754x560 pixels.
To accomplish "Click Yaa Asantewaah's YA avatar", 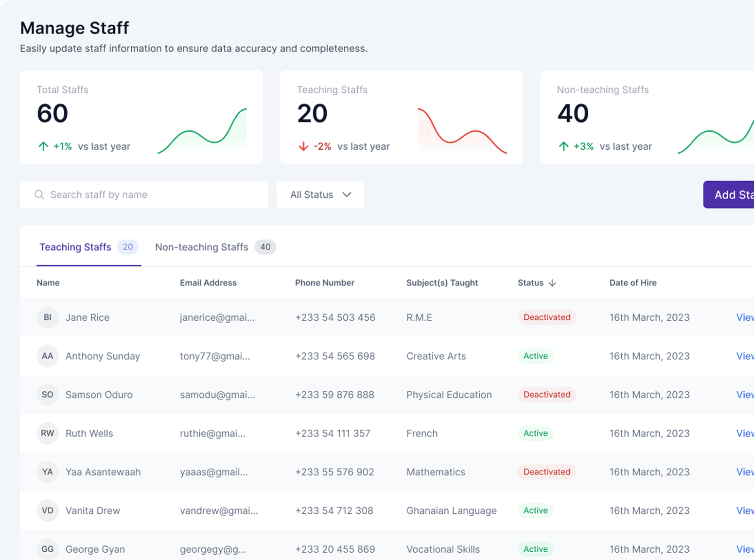I will point(48,472).
